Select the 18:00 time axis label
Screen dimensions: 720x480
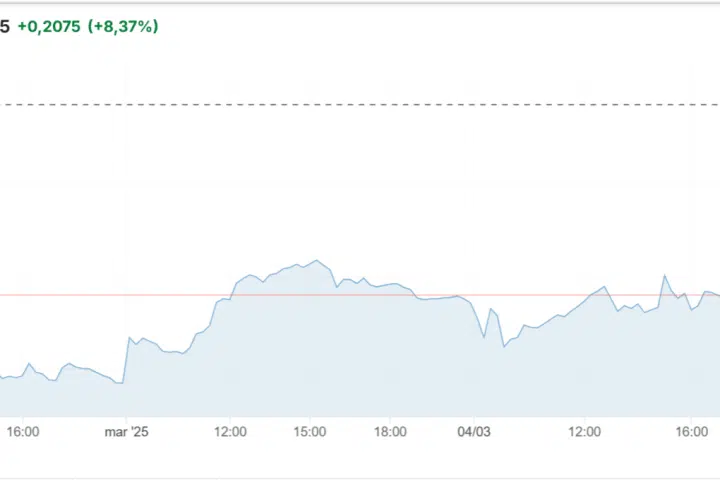390,432
